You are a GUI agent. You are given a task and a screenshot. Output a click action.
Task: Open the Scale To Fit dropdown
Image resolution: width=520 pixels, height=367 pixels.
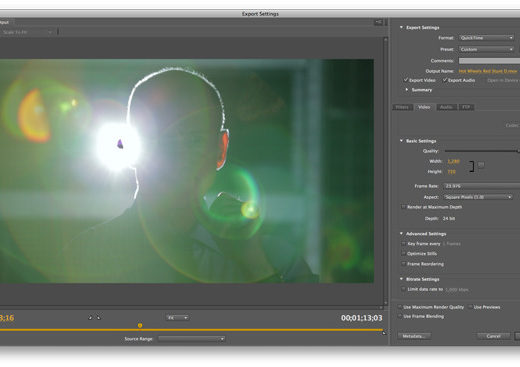click(27, 32)
